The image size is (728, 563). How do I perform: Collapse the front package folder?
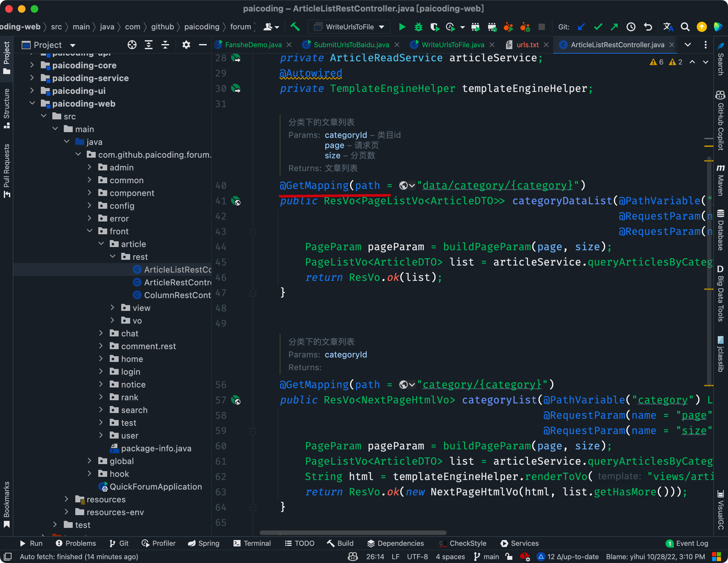tap(90, 231)
